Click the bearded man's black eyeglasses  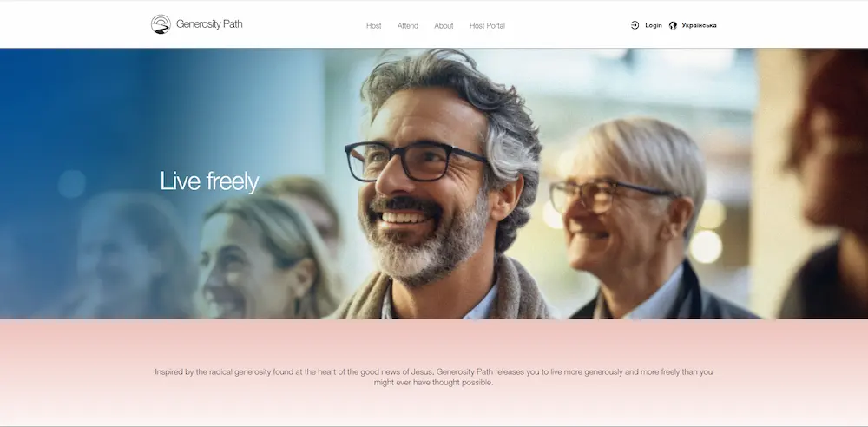[415, 161]
